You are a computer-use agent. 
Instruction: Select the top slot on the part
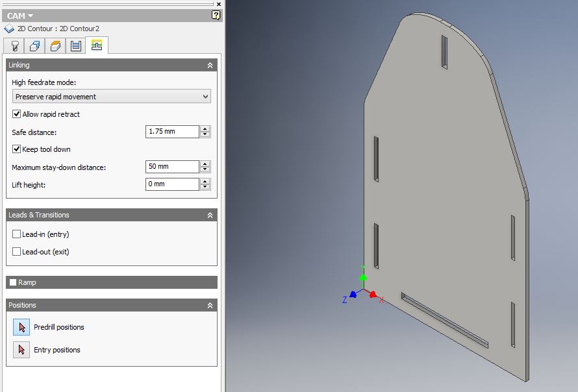click(x=445, y=52)
